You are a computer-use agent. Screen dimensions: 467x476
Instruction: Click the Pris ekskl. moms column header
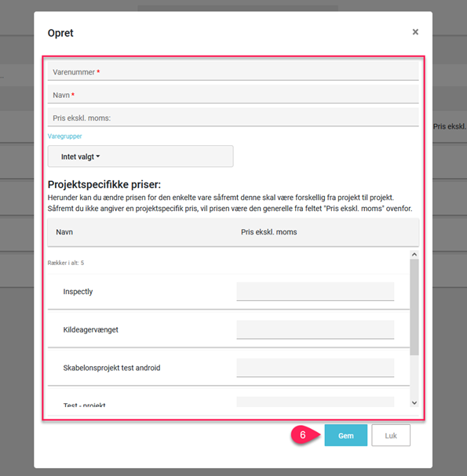269,232
